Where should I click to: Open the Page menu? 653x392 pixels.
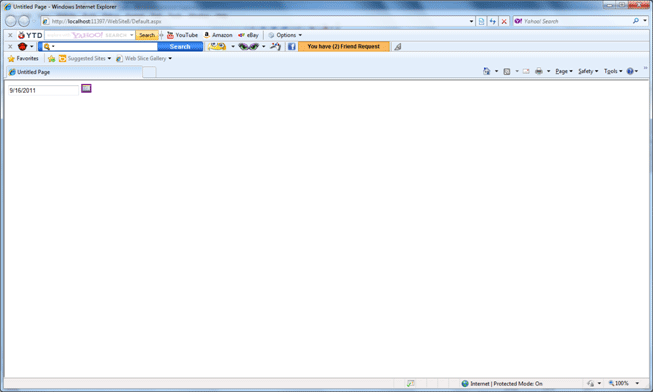tap(564, 71)
